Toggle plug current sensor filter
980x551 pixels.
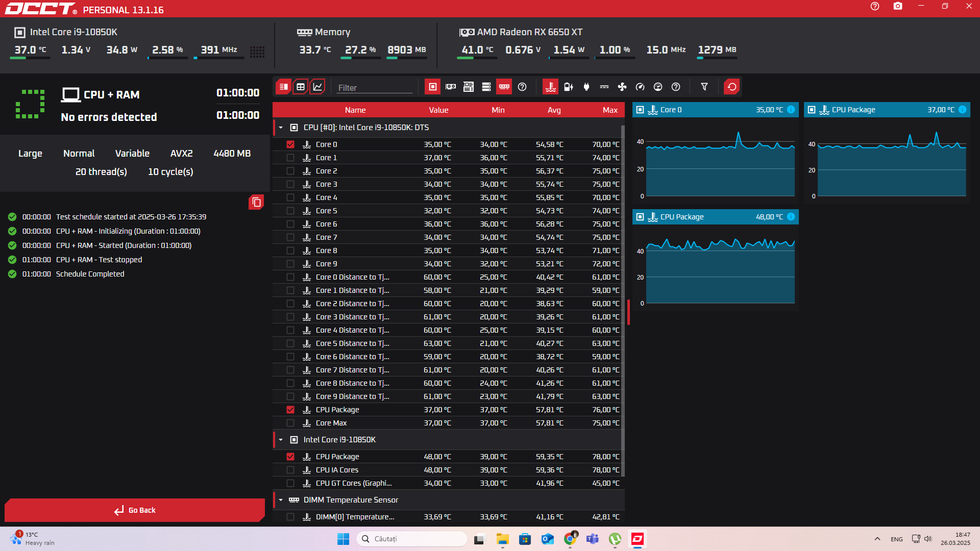click(x=586, y=87)
